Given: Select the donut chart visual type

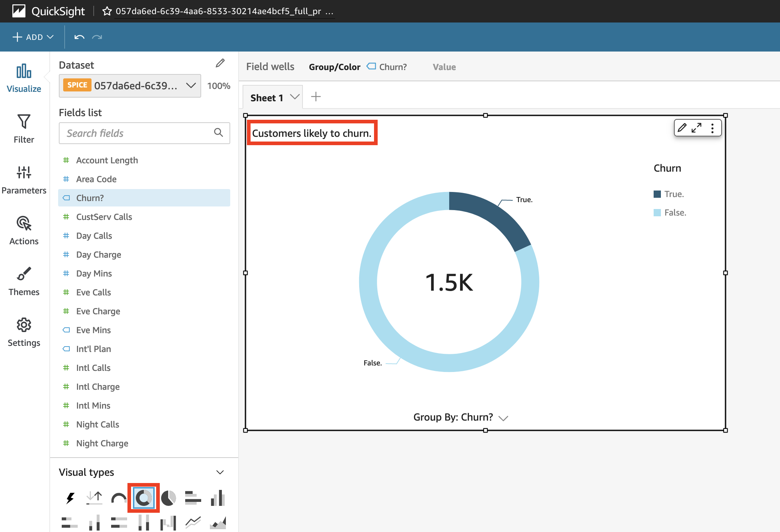Looking at the screenshot, I should 143,498.
